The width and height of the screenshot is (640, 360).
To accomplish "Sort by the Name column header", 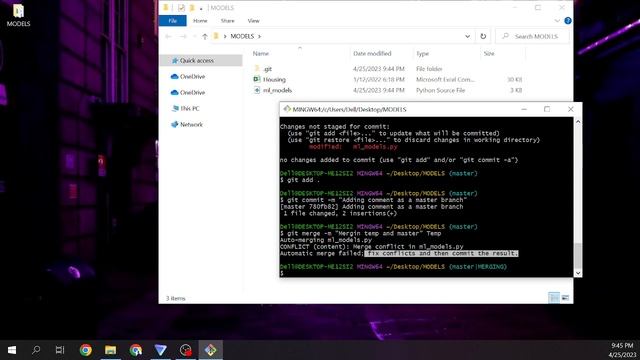I will click(x=260, y=53).
